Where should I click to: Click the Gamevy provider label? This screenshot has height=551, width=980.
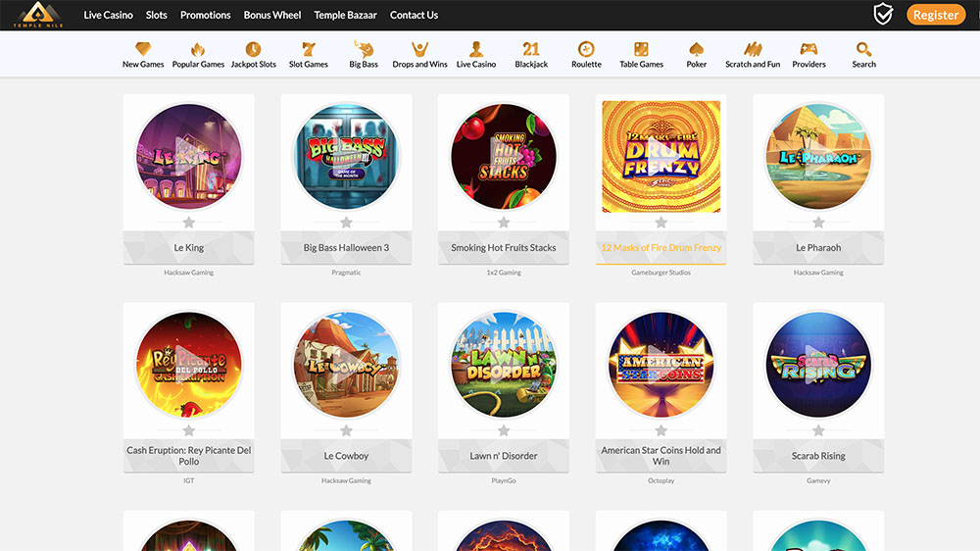pos(818,481)
